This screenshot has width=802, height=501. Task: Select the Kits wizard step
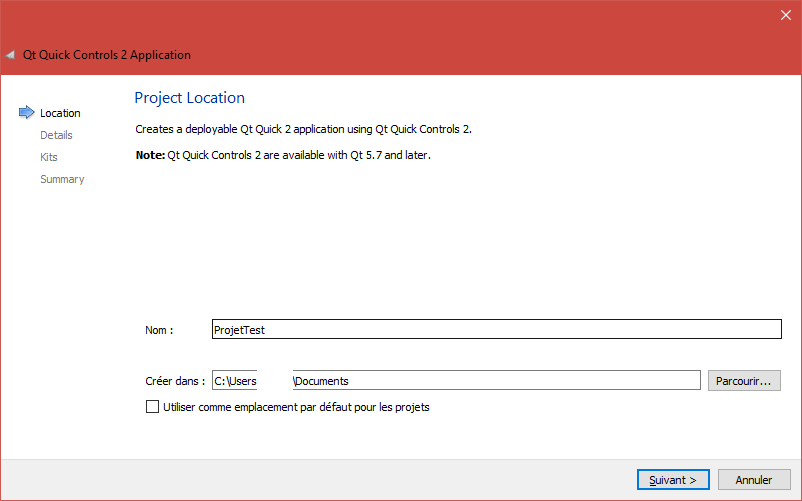(x=49, y=157)
